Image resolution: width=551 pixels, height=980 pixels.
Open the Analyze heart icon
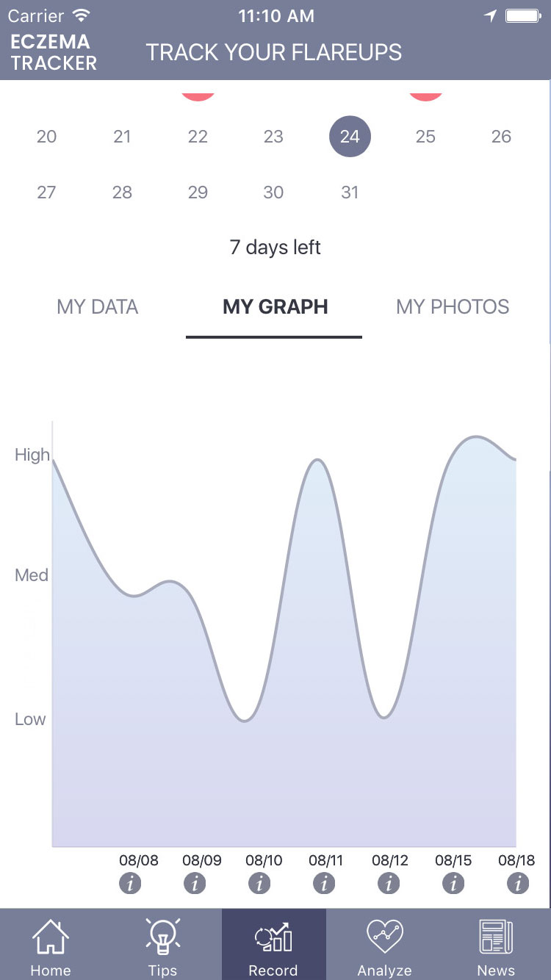384,938
